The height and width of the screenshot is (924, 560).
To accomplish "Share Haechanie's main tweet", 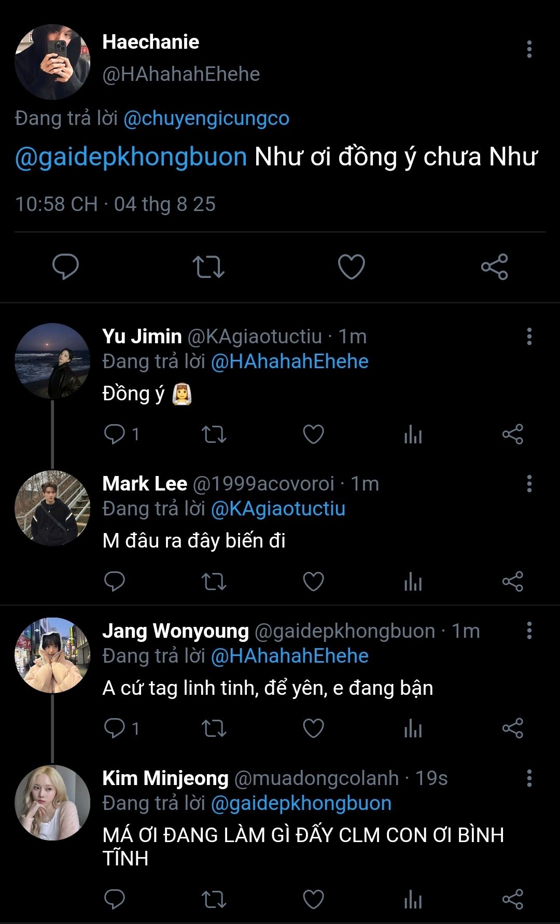I will pos(494,267).
